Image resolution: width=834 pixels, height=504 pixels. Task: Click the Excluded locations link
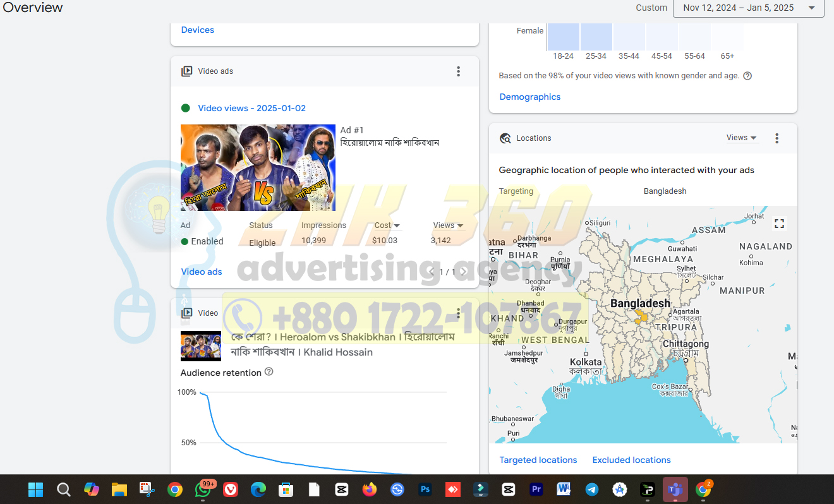[632, 460]
